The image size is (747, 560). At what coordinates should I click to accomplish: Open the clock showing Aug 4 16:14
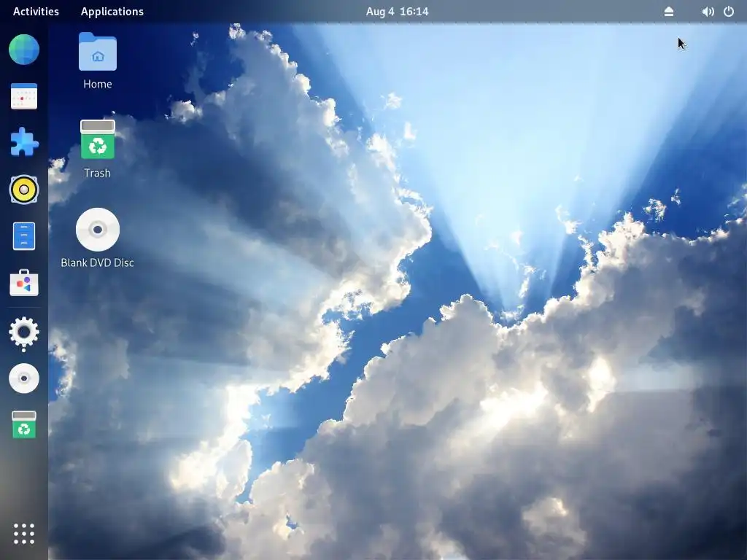point(397,12)
